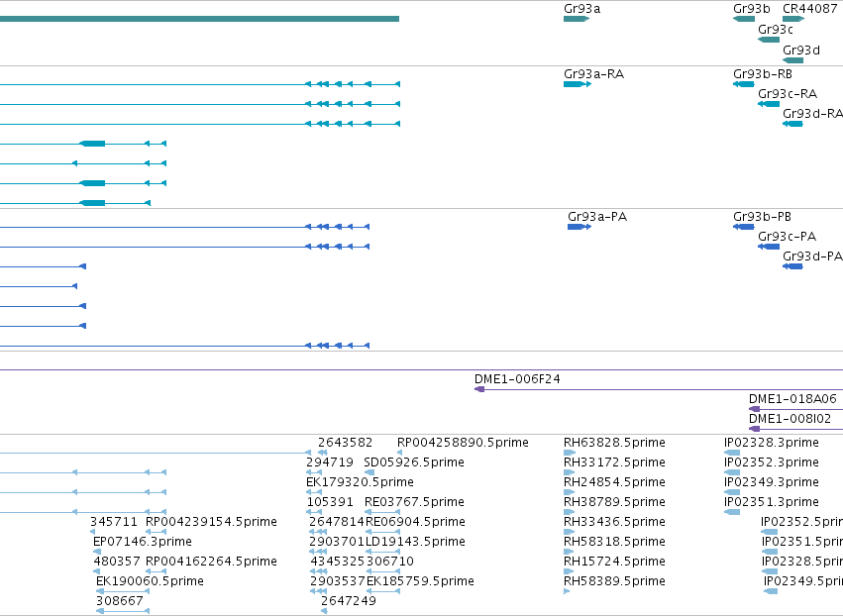Select EST 2643582
Image resolution: width=843 pixels, height=616 pixels.
[x=323, y=453]
